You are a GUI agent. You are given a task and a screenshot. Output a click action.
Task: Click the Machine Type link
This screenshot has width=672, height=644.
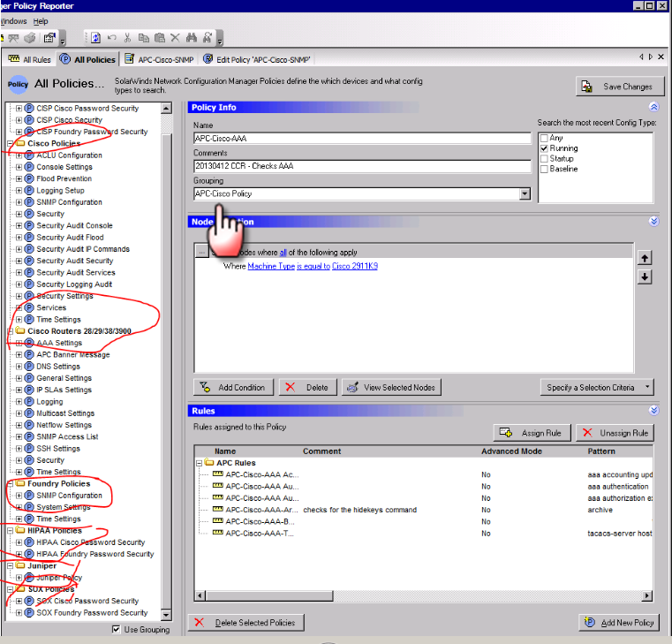(271, 266)
